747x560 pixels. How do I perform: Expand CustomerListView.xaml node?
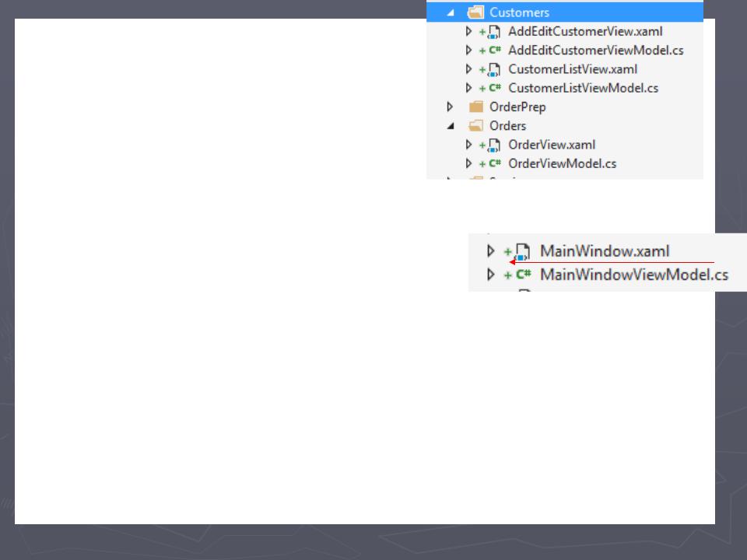(x=468, y=69)
